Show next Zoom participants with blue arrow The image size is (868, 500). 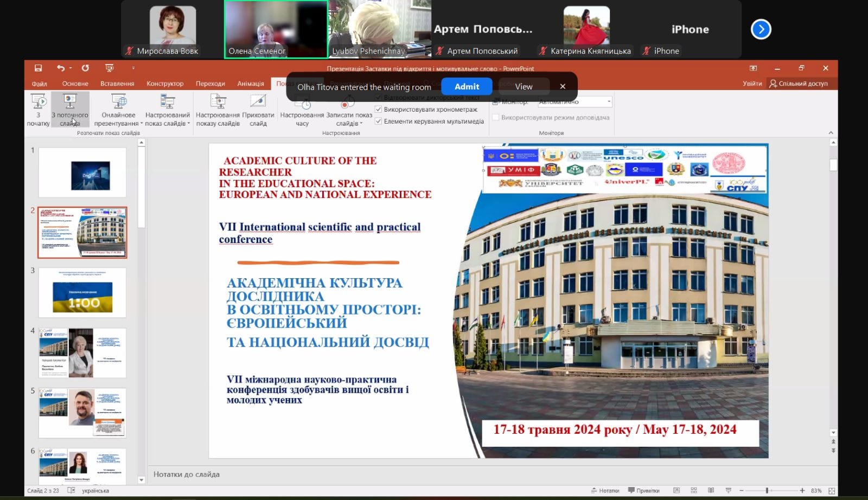(761, 29)
